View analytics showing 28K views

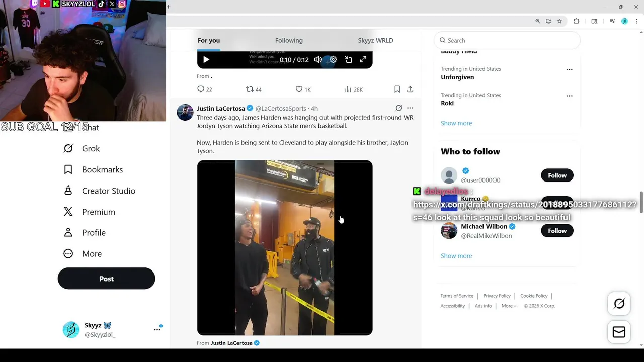(x=354, y=89)
